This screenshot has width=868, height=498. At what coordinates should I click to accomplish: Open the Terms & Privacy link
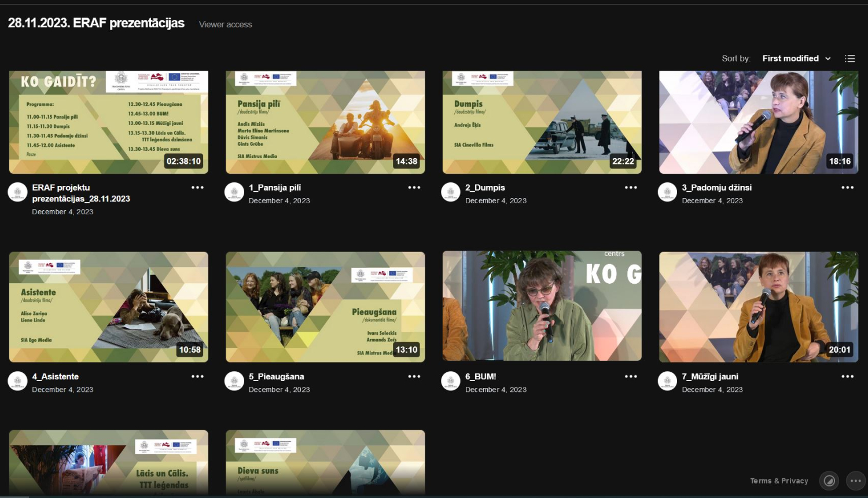[x=779, y=481]
